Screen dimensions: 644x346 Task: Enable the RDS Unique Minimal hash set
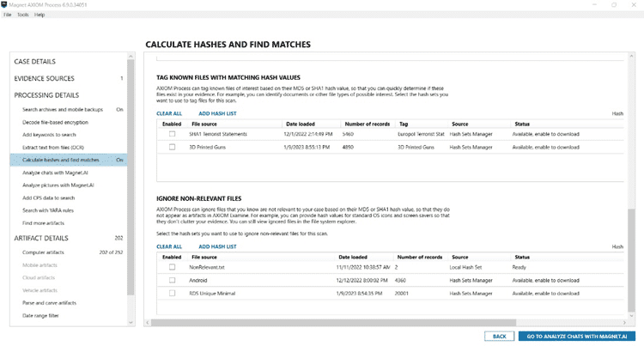pyautogui.click(x=172, y=294)
